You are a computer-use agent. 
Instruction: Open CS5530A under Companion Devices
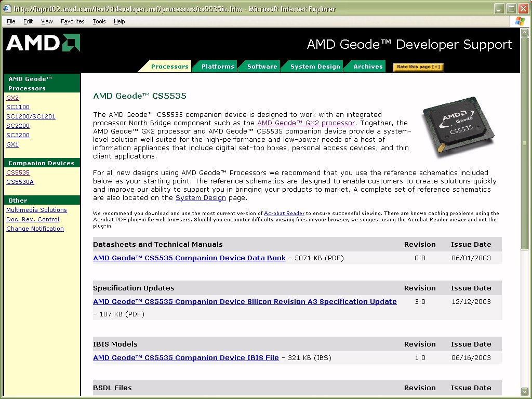[20, 182]
